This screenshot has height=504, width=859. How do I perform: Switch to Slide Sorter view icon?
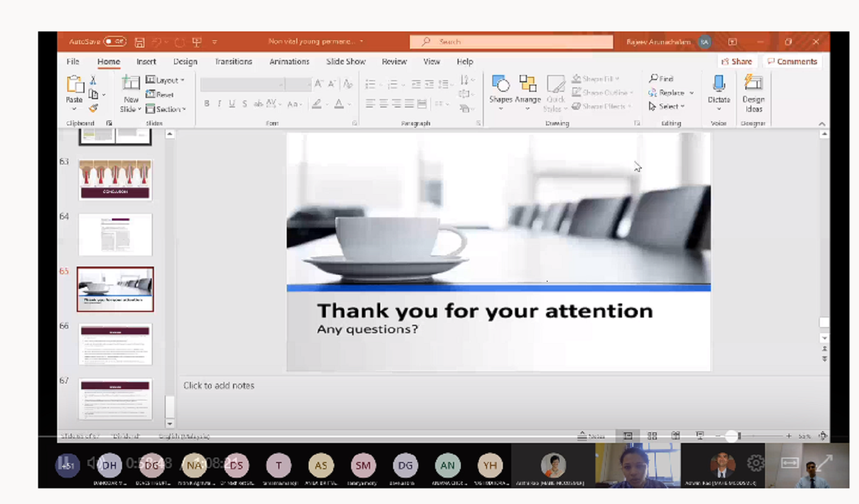tap(652, 436)
